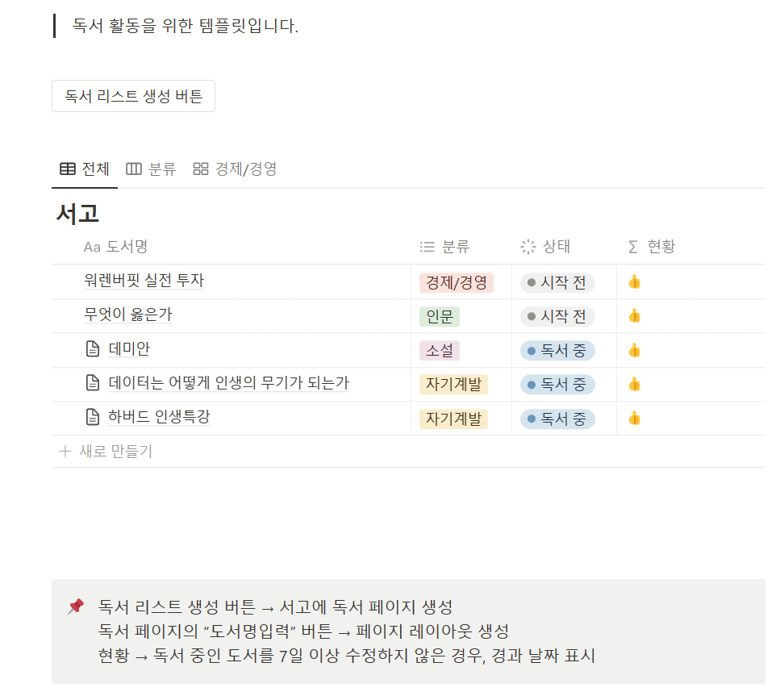Screen dimensions: 784x696
Task: Click the thumbs-up icon in 워렌버핏 row
Action: [x=635, y=282]
